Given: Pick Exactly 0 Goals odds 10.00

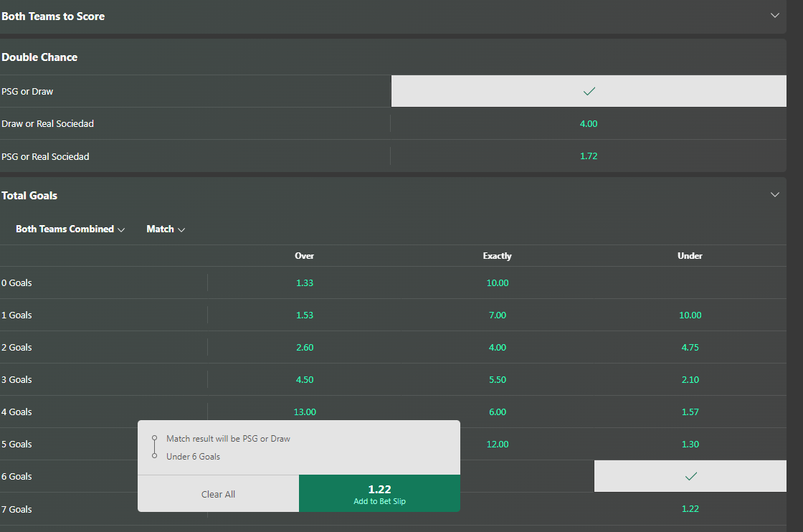Looking at the screenshot, I should [x=497, y=283].
